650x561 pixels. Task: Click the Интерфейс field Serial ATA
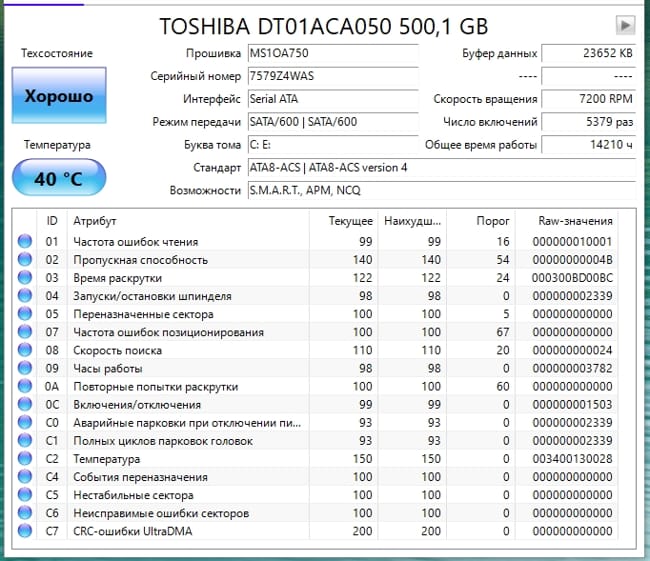click(333, 99)
